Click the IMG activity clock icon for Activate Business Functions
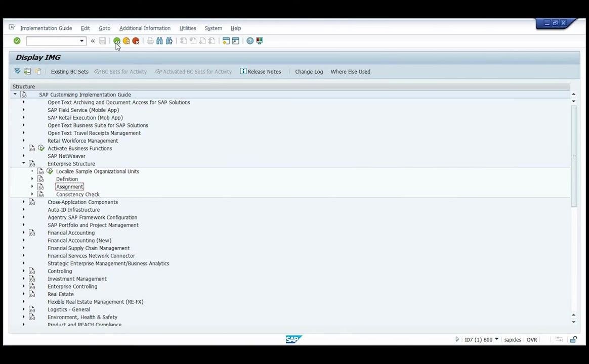This screenshot has width=589, height=364. click(41, 148)
